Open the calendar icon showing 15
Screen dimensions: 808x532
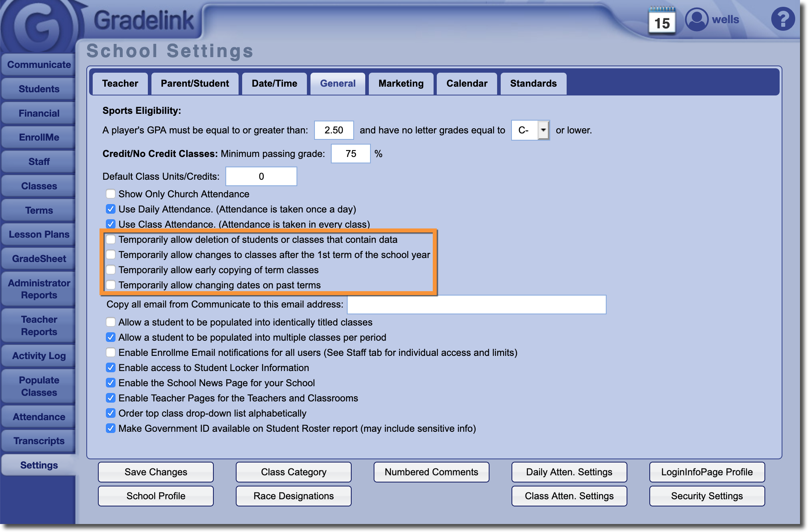662,22
